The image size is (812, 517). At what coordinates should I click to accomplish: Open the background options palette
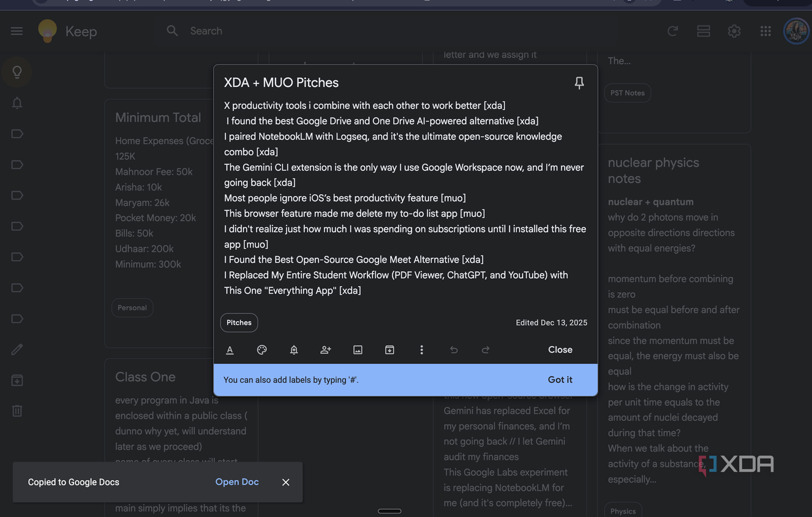[261, 350]
